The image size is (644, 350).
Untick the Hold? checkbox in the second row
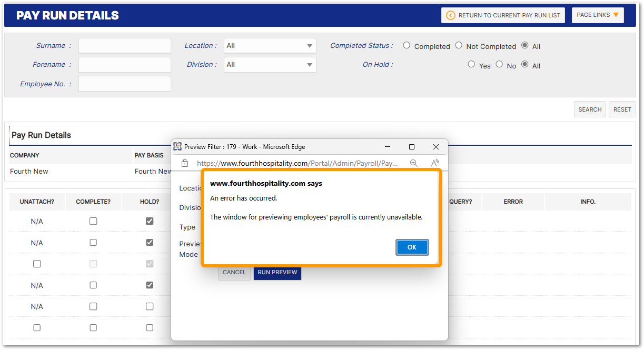150,243
